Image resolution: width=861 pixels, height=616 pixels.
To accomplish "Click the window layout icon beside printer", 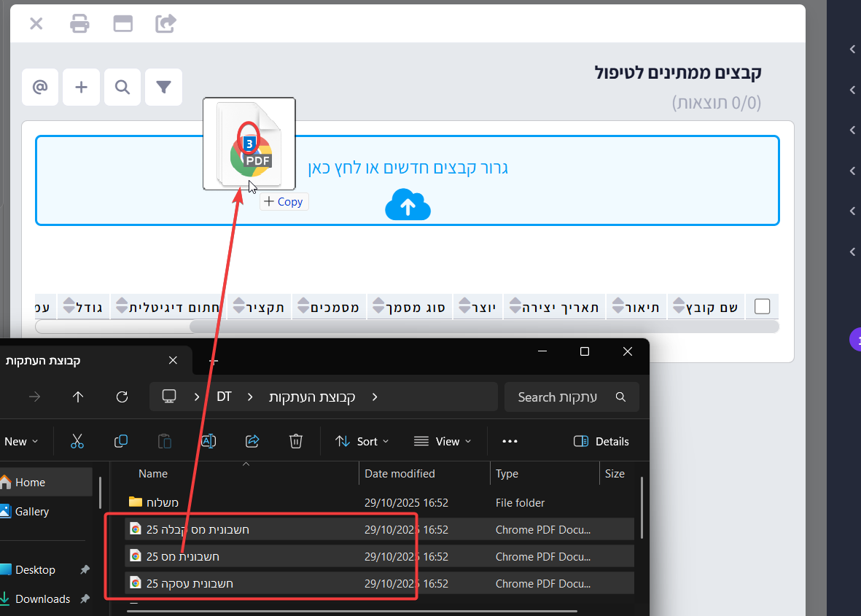I will (122, 24).
